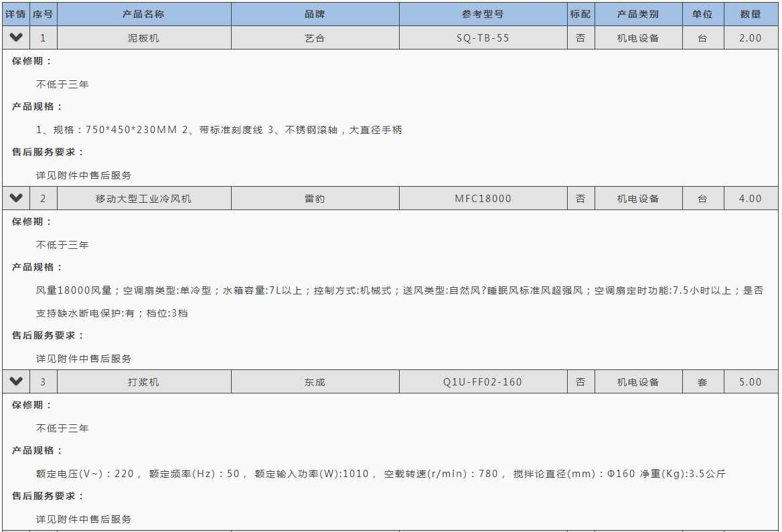Image resolution: width=782 pixels, height=532 pixels.
Task: Click the 标配 column header
Action: click(x=580, y=14)
